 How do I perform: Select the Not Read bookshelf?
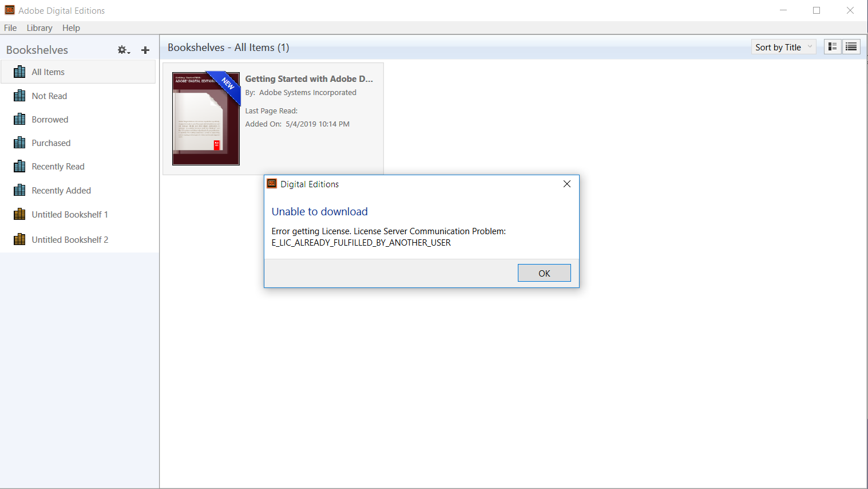coord(78,96)
